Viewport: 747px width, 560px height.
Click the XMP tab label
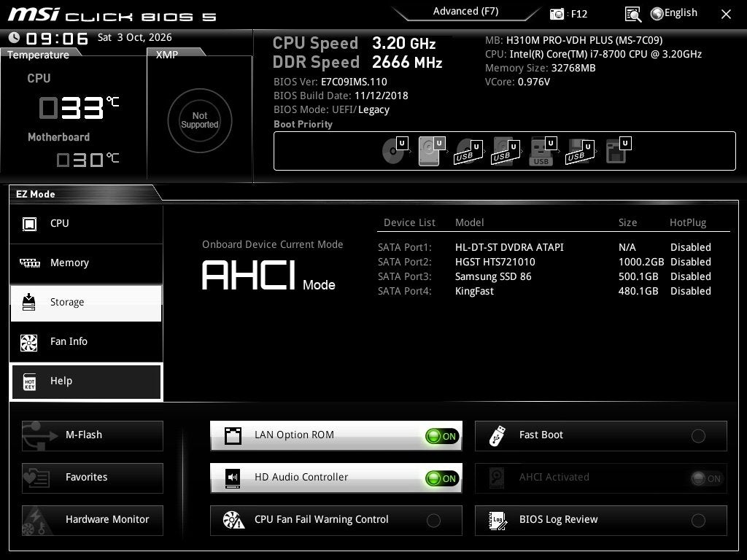(x=167, y=55)
